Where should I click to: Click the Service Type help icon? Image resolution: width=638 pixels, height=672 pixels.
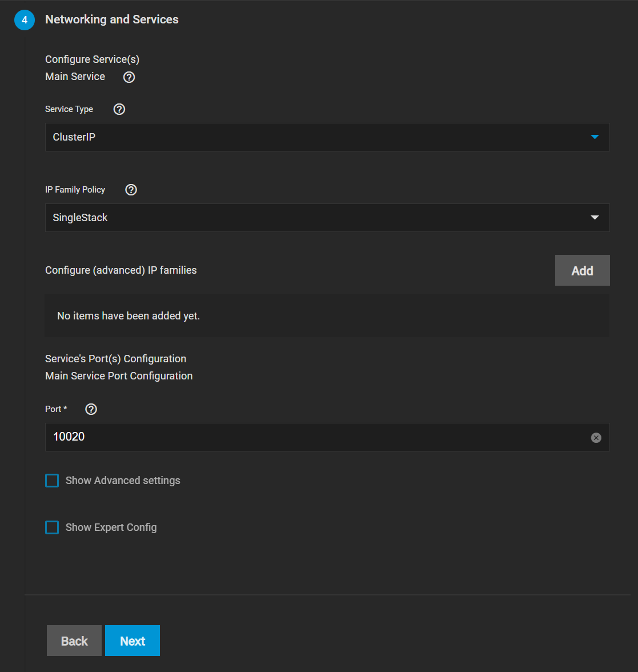pos(119,109)
